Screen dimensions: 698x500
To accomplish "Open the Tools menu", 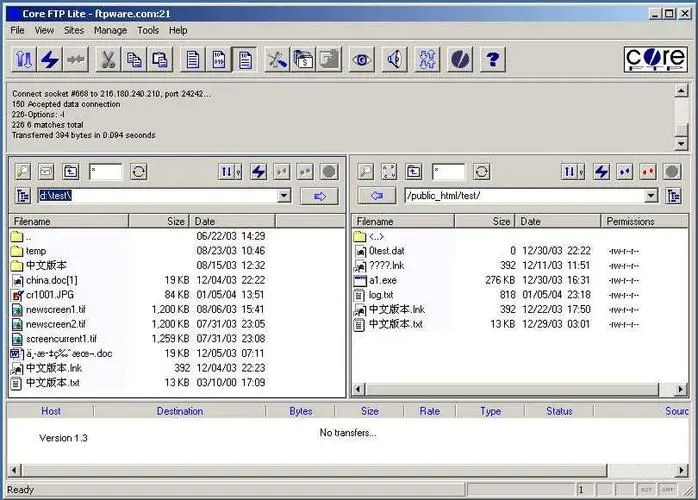I will coord(148,30).
